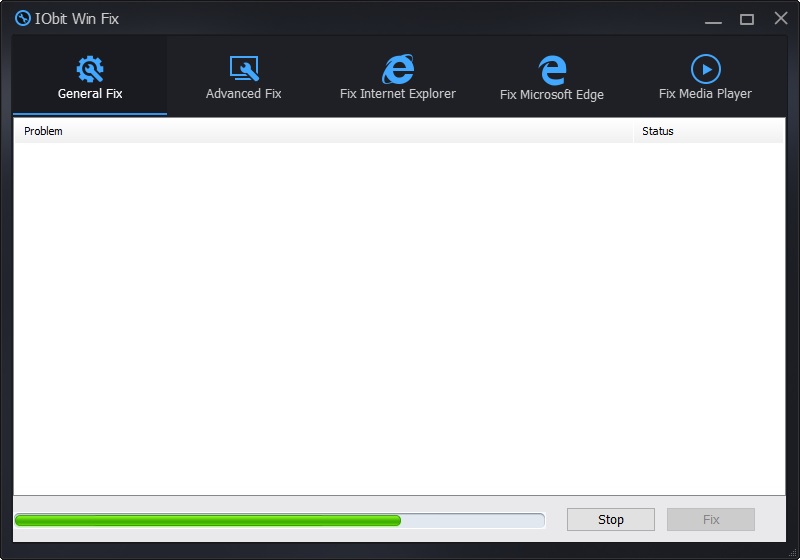Click the General Fix gear-wrench icon
Image resolution: width=800 pixels, height=560 pixels.
point(90,69)
